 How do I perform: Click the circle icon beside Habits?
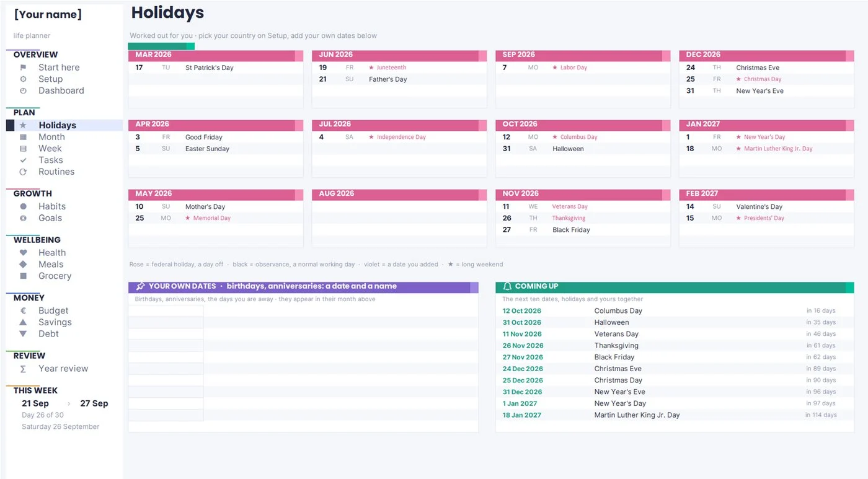23,206
